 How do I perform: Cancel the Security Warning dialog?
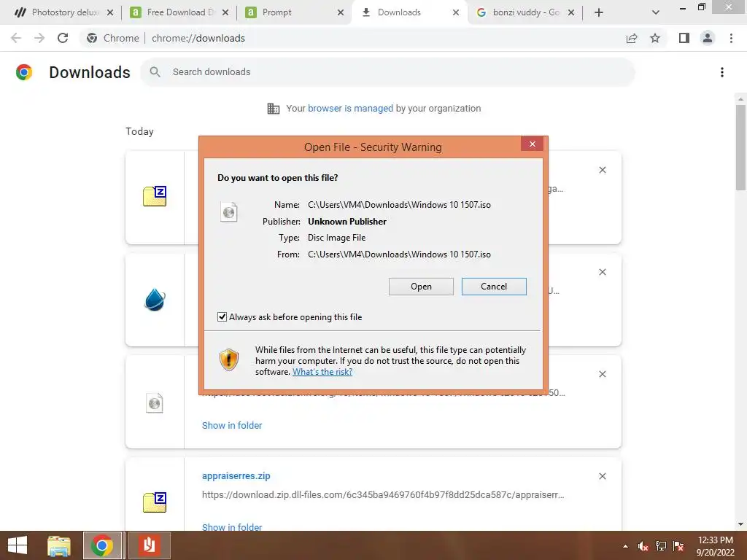[x=494, y=286]
